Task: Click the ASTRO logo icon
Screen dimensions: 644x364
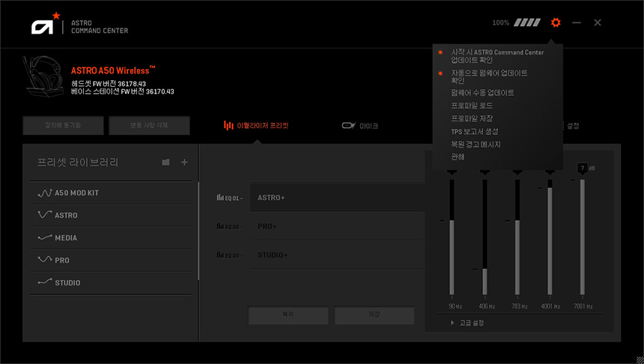Action: [46, 23]
